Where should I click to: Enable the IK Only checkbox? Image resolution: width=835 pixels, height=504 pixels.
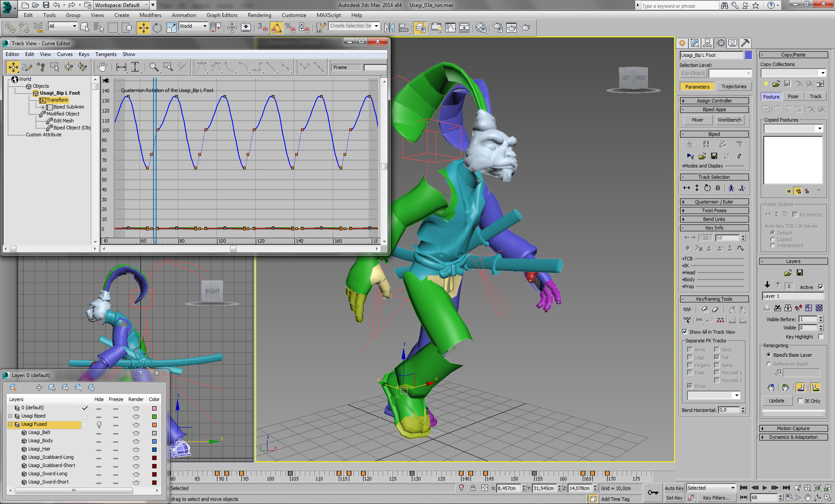800,401
